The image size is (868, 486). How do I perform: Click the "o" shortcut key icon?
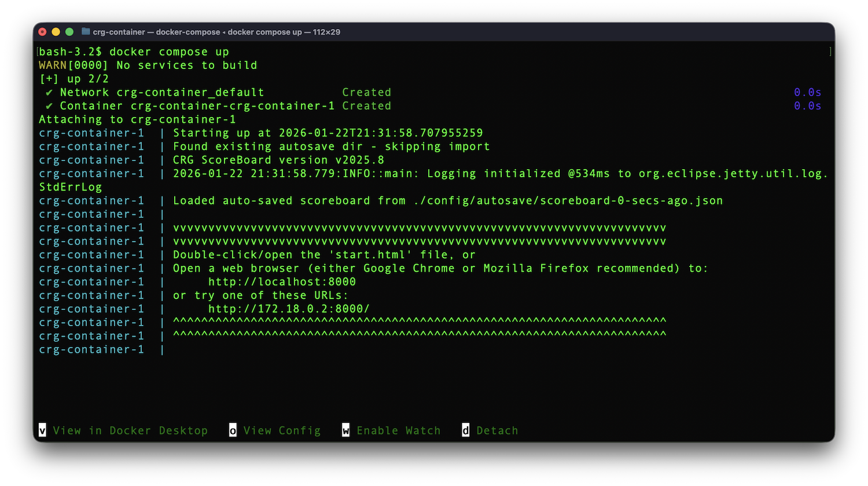pos(233,430)
